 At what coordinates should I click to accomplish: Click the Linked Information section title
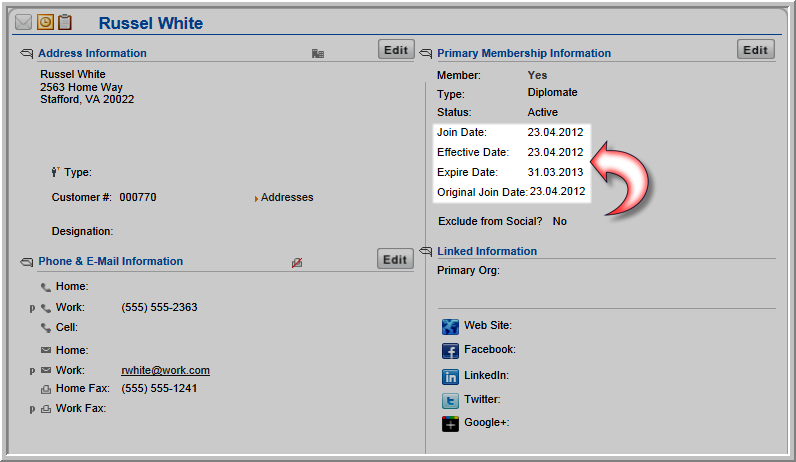click(x=487, y=251)
